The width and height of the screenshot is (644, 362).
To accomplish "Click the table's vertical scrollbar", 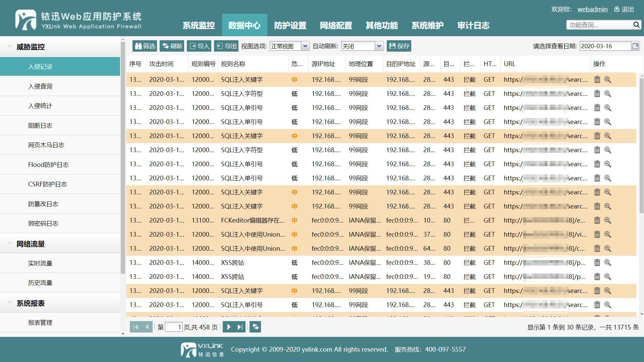I will [641, 146].
